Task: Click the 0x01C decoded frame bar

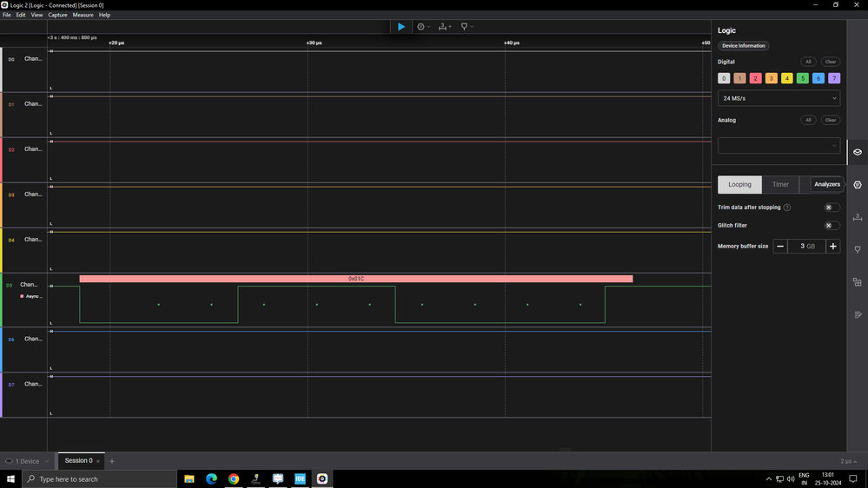Action: [x=356, y=279]
